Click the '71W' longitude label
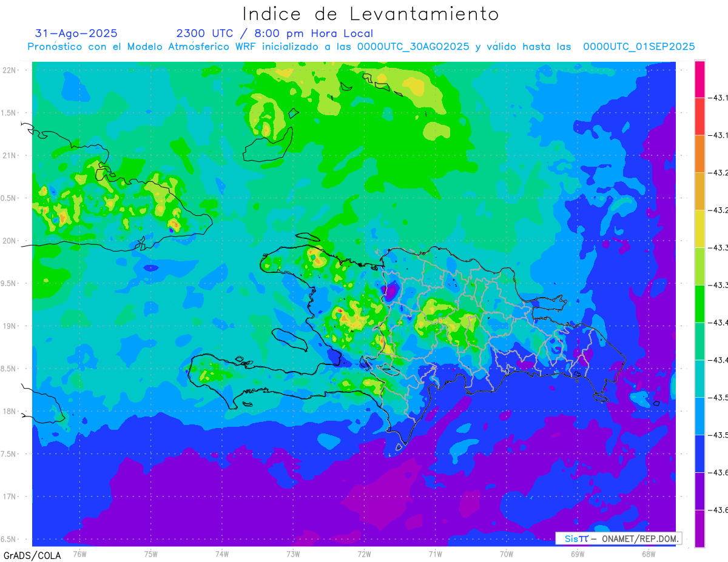The image size is (728, 562). (435, 554)
